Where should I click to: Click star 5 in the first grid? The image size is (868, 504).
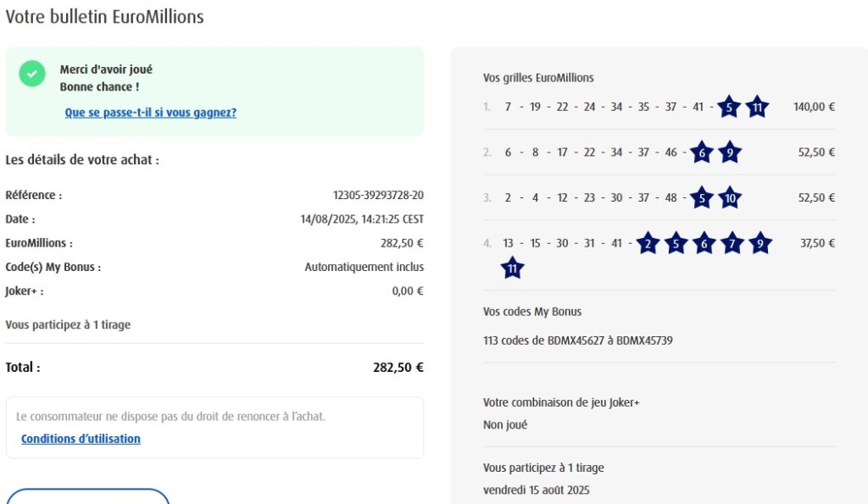coord(728,108)
